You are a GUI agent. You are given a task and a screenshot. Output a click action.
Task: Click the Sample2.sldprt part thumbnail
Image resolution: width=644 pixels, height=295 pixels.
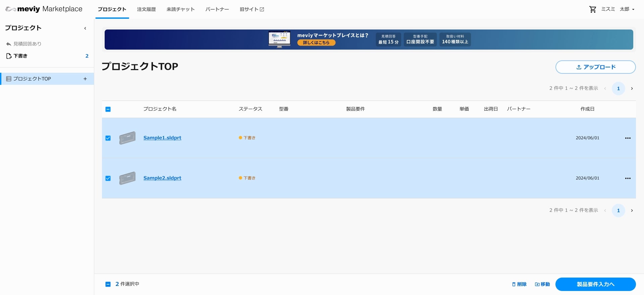[127, 178]
